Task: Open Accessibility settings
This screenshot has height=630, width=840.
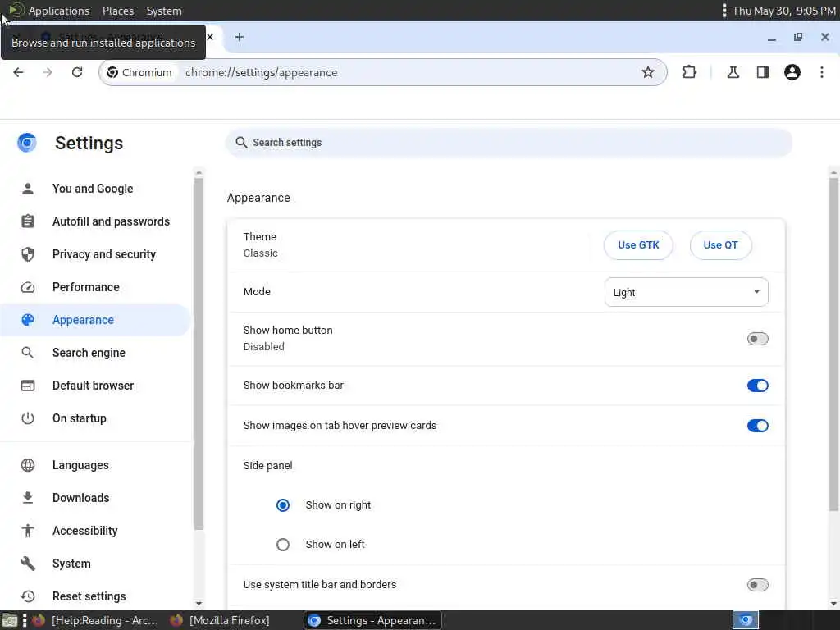Action: 95,531
